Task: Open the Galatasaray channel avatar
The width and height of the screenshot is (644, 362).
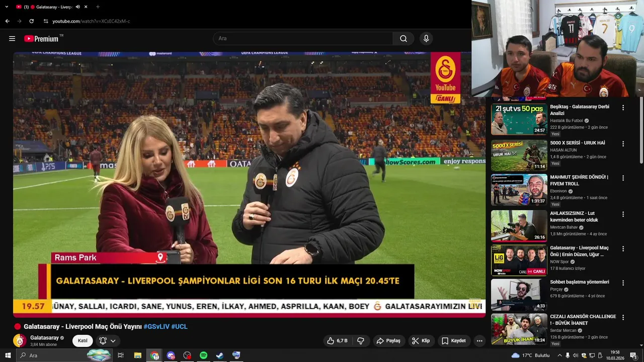Action: coord(20,340)
